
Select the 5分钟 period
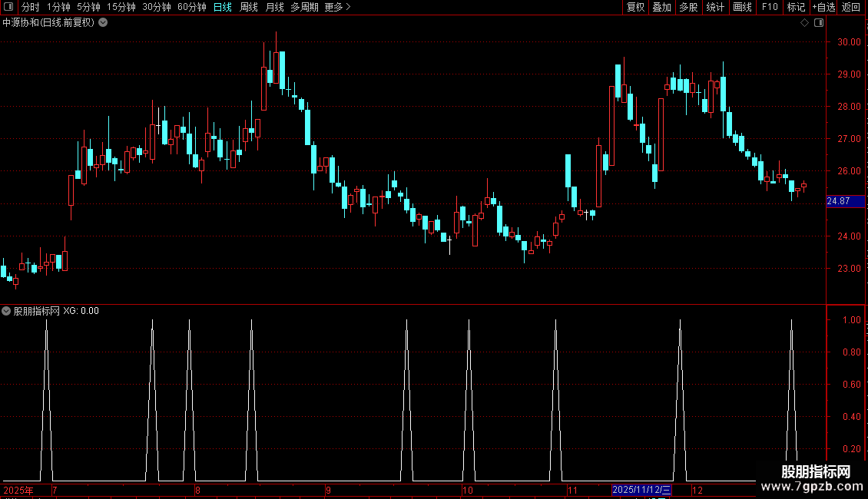point(88,7)
